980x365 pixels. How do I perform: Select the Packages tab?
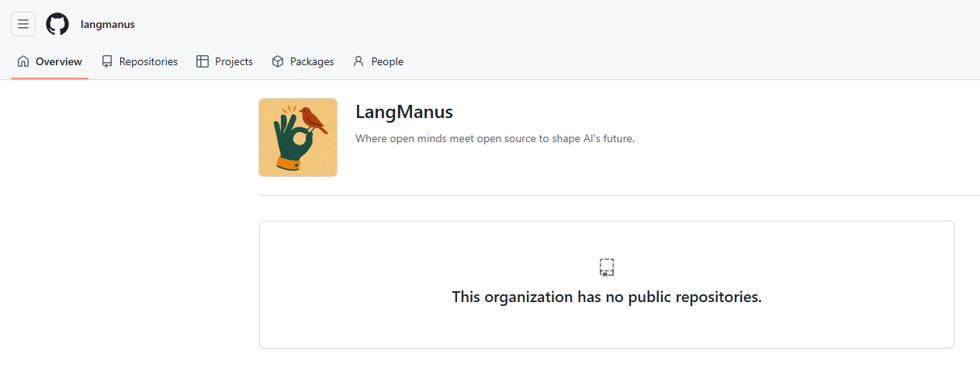pyautogui.click(x=312, y=61)
